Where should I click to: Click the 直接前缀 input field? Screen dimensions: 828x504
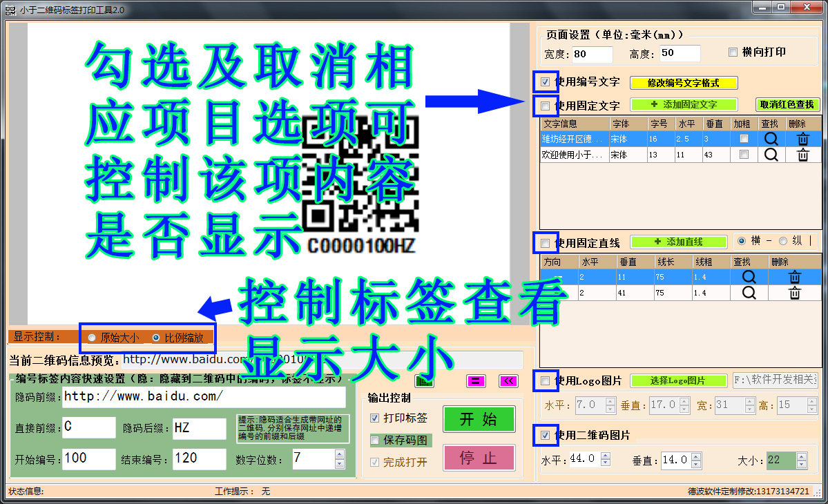pyautogui.click(x=88, y=427)
